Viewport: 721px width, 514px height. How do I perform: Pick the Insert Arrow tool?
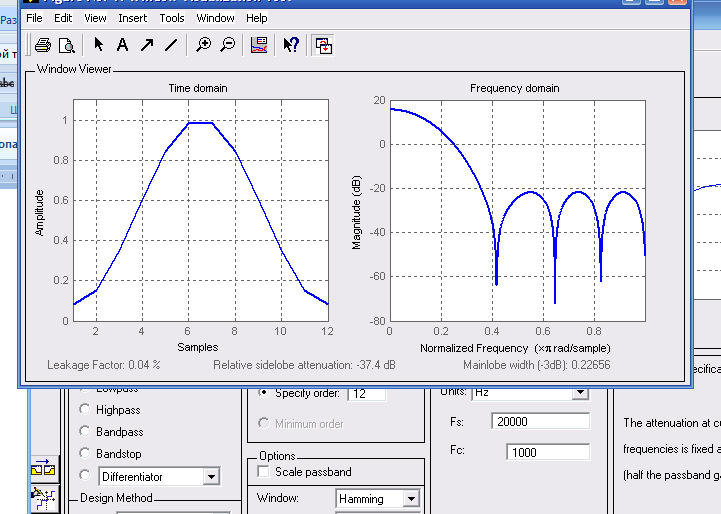pos(147,45)
